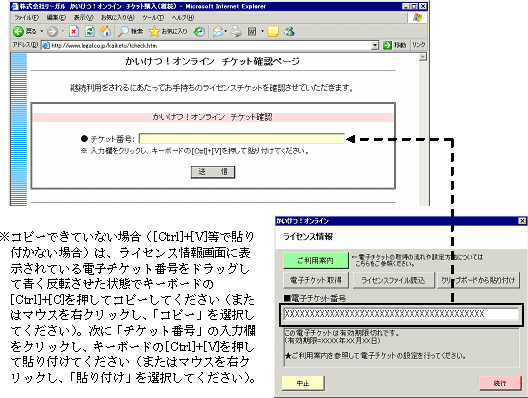
Task: Click the ご利用案内 green button
Action: coord(316,261)
